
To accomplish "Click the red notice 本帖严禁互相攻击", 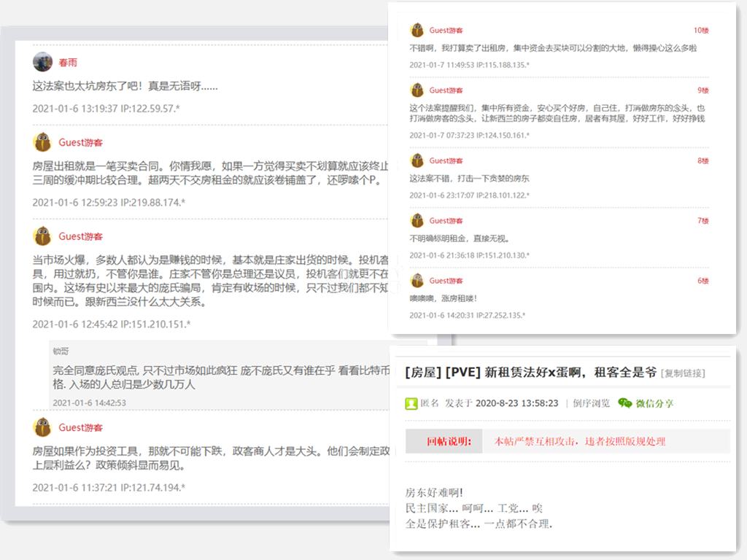I will click(579, 441).
